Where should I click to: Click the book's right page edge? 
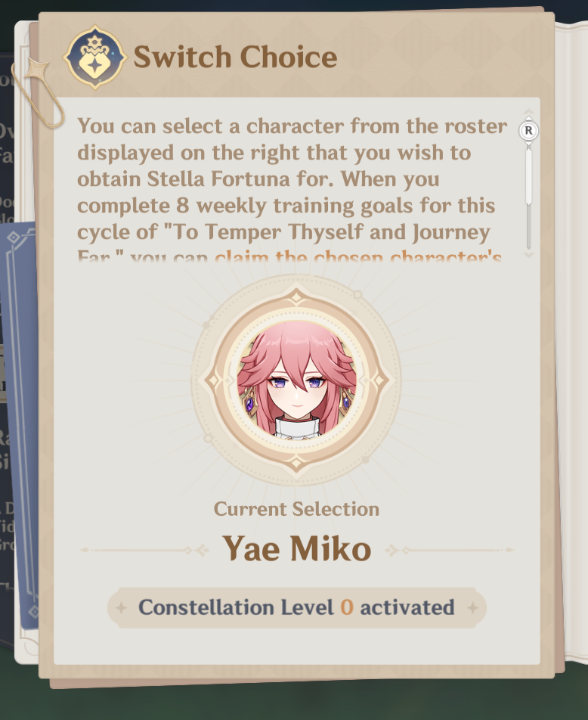[572, 340]
